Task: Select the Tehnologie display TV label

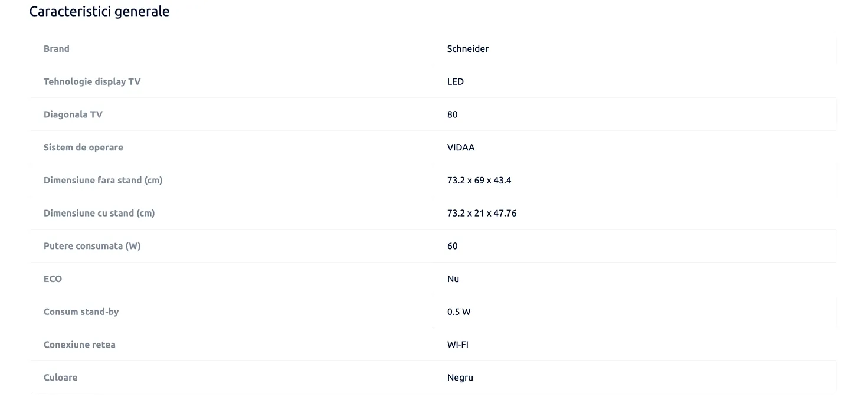Action: [x=92, y=82]
